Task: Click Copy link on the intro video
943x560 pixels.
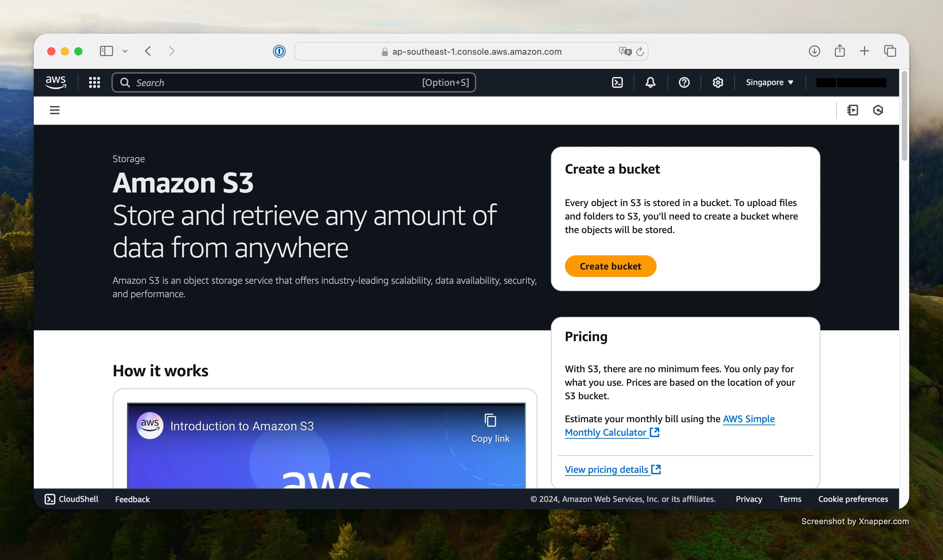Action: [x=490, y=428]
